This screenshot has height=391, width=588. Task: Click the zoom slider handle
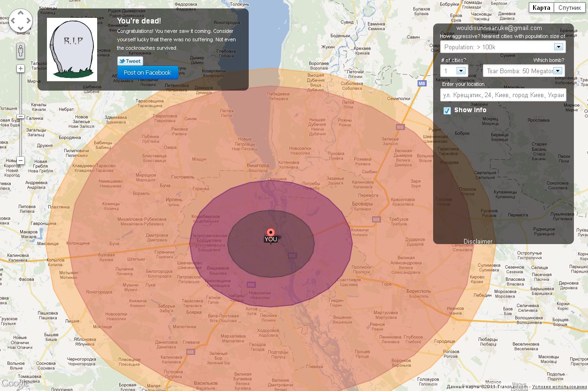(21, 116)
